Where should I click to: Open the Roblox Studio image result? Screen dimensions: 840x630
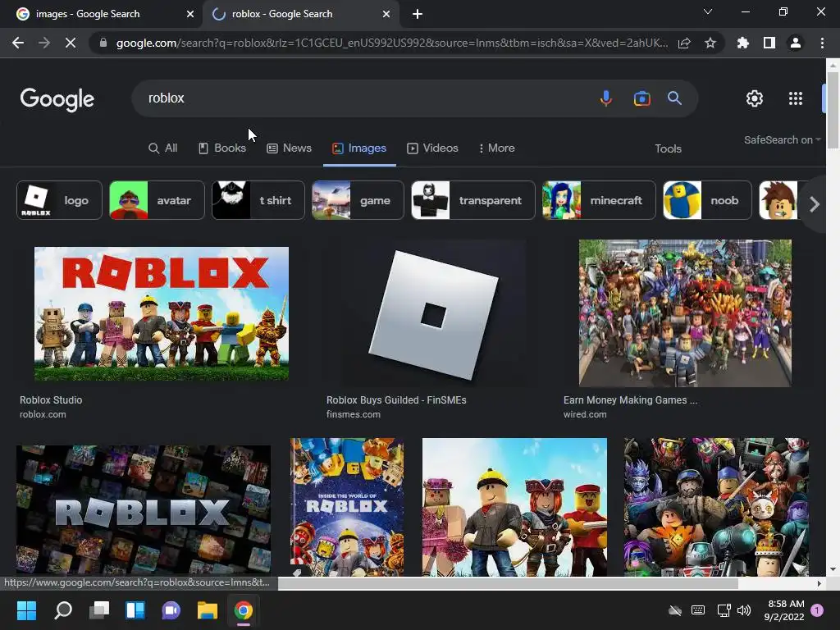[162, 314]
